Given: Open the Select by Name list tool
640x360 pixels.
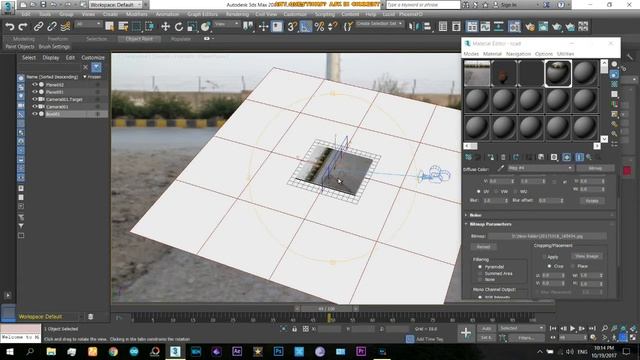Looking at the screenshot, I should click(x=123, y=27).
